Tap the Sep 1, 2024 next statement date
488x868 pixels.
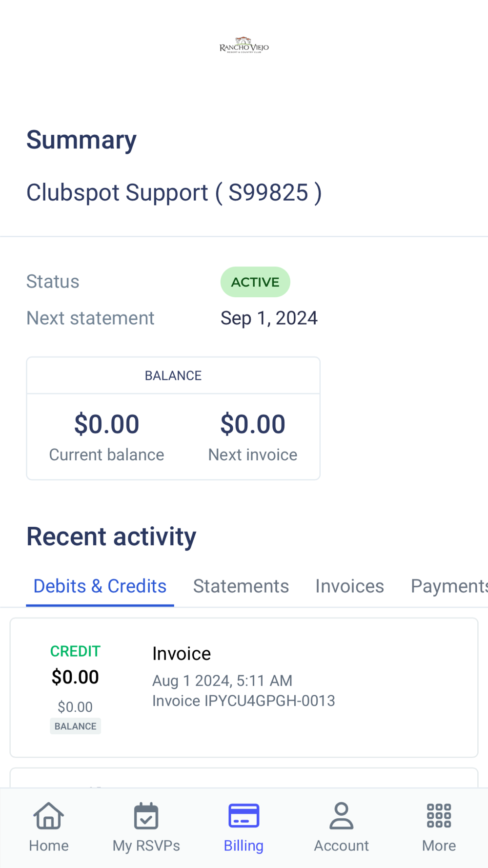coord(269,318)
